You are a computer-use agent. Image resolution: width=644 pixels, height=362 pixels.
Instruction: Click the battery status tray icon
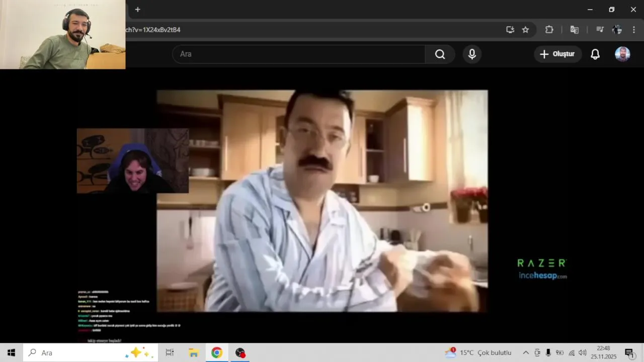[559, 352]
